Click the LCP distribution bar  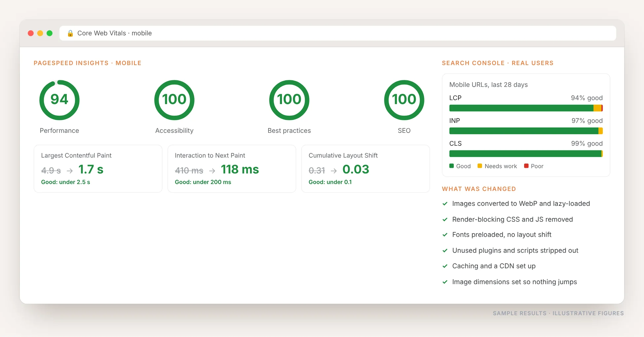coord(526,108)
